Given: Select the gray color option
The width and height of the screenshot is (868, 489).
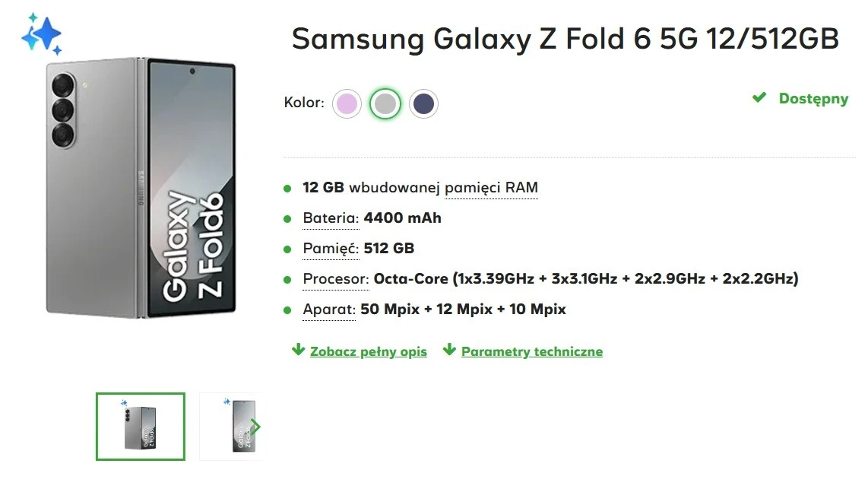Looking at the screenshot, I should 385,103.
